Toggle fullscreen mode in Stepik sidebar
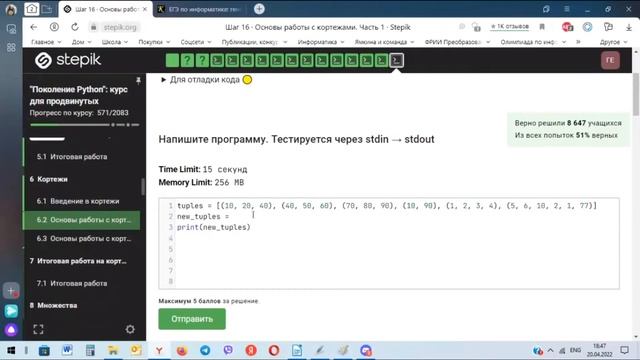 tap(38, 329)
